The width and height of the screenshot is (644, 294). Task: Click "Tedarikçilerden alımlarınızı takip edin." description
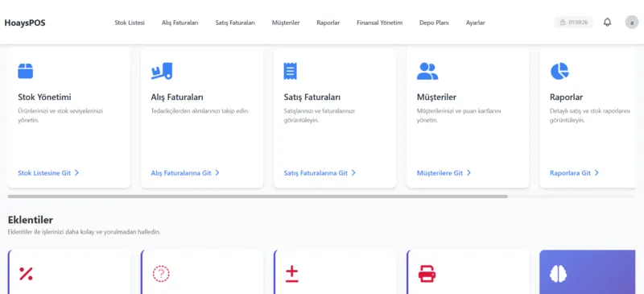click(200, 111)
